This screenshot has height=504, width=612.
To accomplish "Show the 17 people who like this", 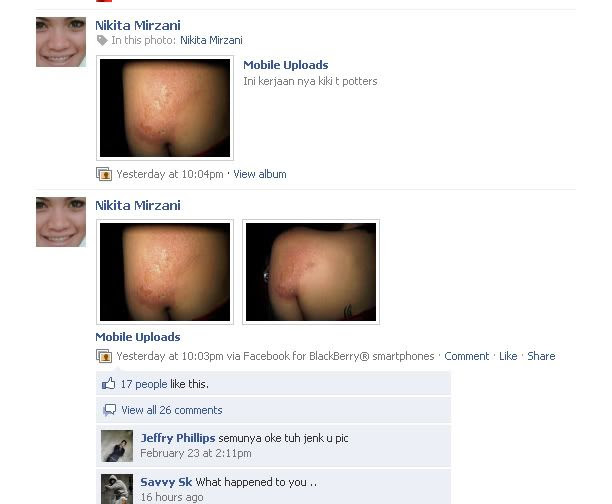I will tap(144, 384).
